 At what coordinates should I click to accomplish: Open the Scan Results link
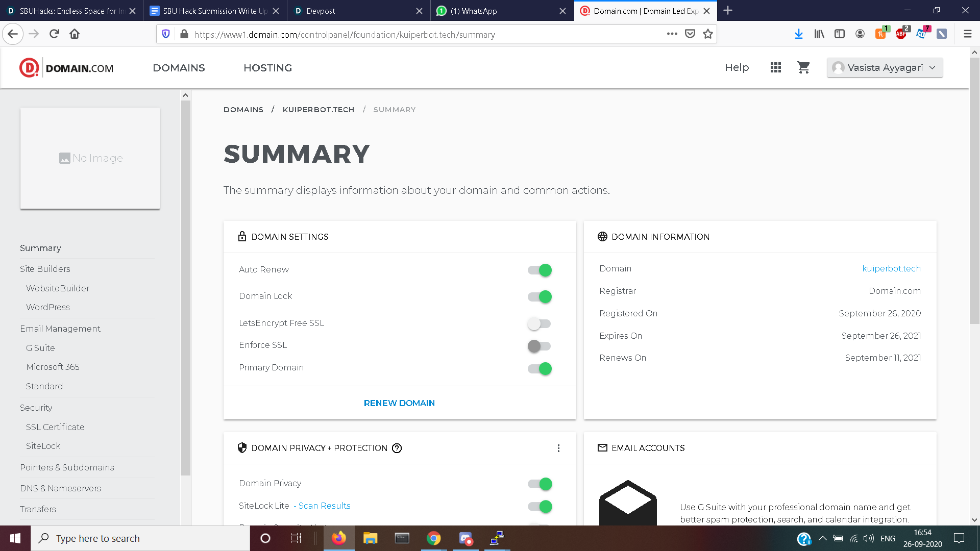click(x=324, y=506)
